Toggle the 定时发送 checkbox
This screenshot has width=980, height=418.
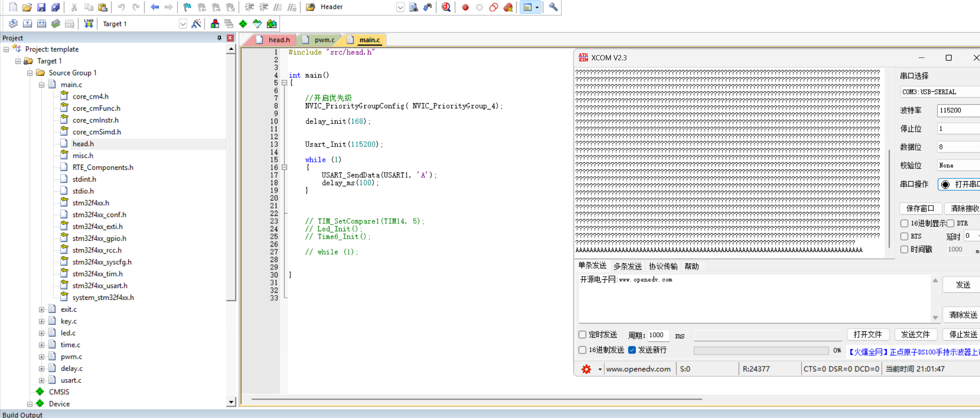click(582, 334)
